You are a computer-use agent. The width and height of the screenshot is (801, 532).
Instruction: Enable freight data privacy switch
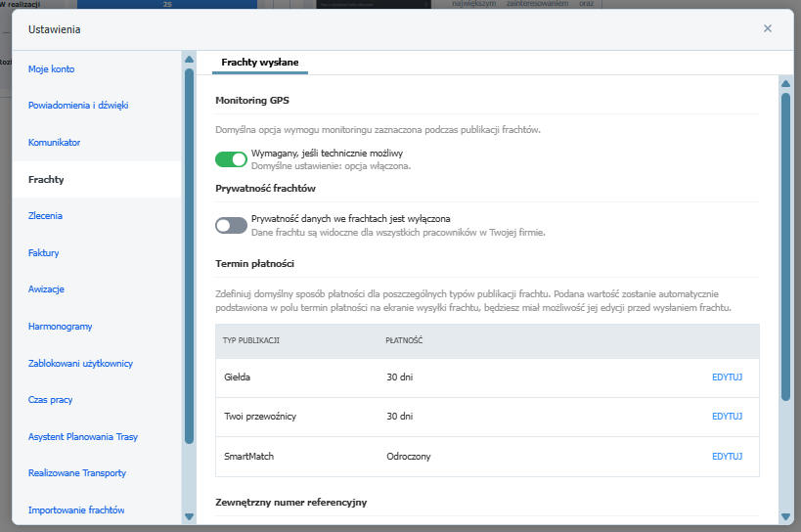point(231,225)
